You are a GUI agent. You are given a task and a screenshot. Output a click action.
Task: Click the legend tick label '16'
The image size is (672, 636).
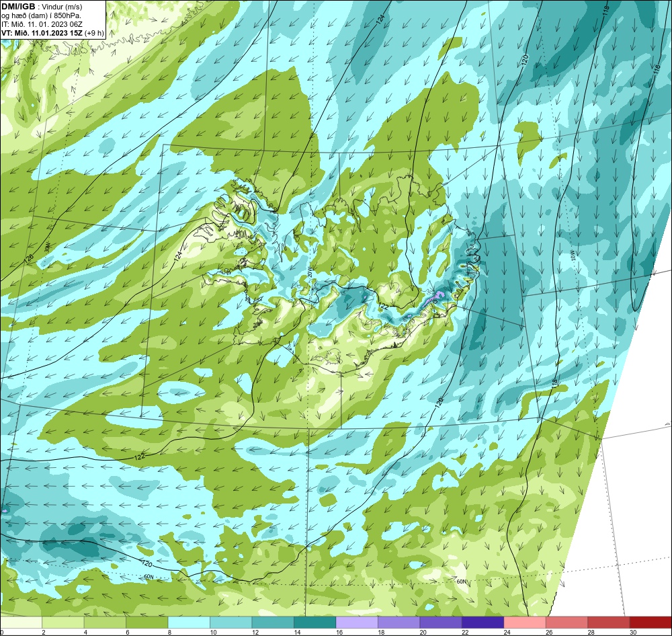coord(339,632)
